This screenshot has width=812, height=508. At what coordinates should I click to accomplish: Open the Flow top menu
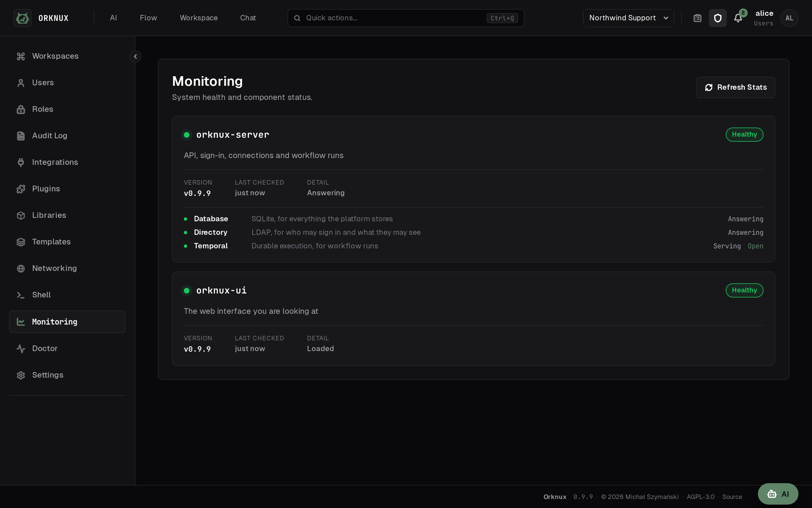[x=148, y=18]
